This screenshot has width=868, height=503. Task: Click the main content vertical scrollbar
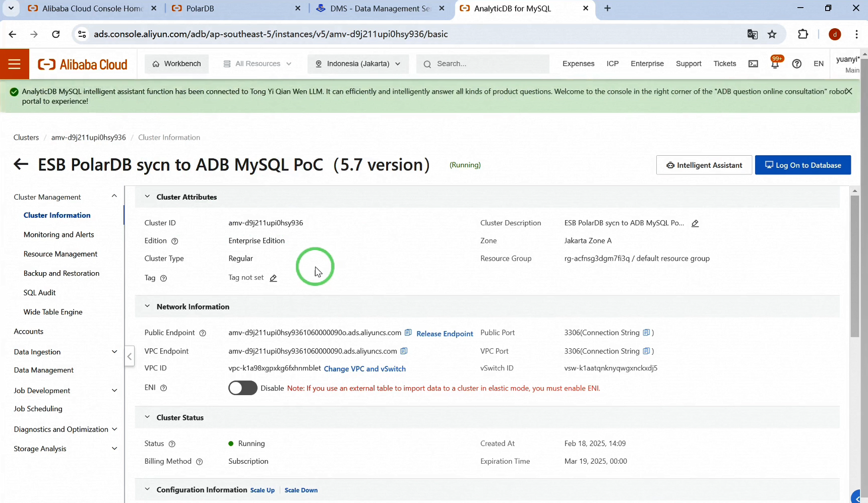pos(854,267)
